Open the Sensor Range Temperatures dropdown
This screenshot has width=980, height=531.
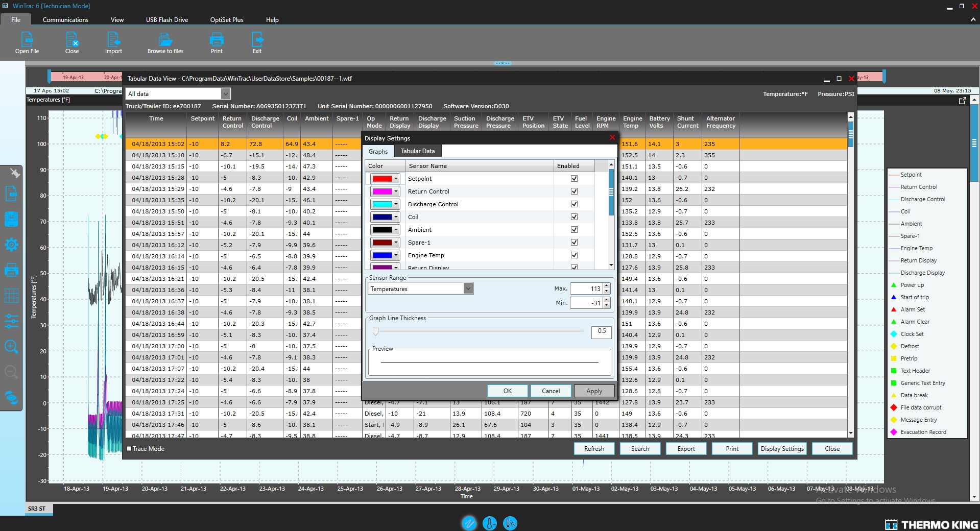[x=468, y=288]
